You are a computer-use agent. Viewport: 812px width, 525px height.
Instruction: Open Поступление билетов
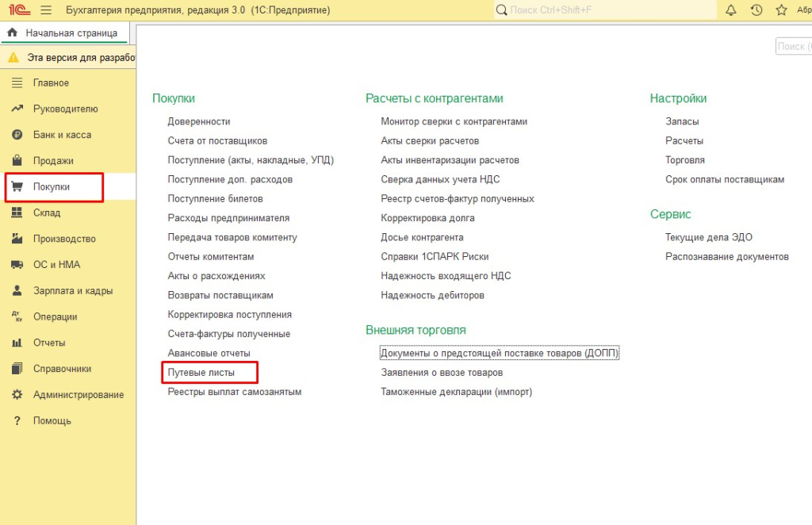pyautogui.click(x=216, y=199)
